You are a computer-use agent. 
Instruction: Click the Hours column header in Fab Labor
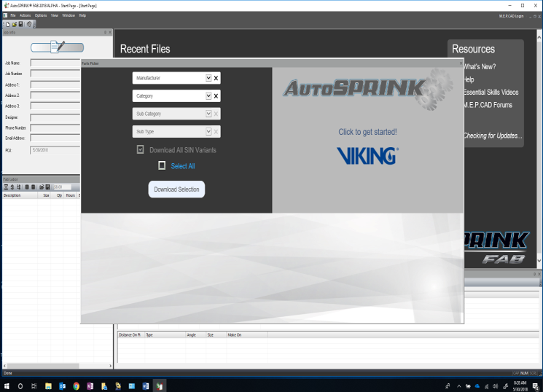coord(70,196)
